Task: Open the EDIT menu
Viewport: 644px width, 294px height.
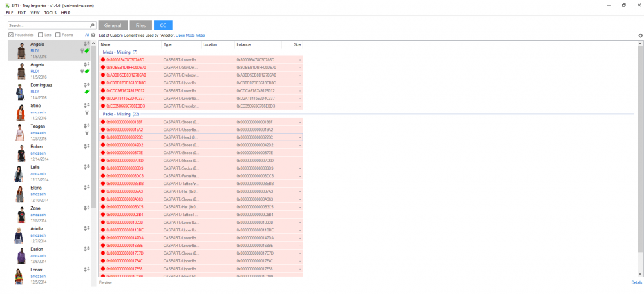Action: pos(22,13)
